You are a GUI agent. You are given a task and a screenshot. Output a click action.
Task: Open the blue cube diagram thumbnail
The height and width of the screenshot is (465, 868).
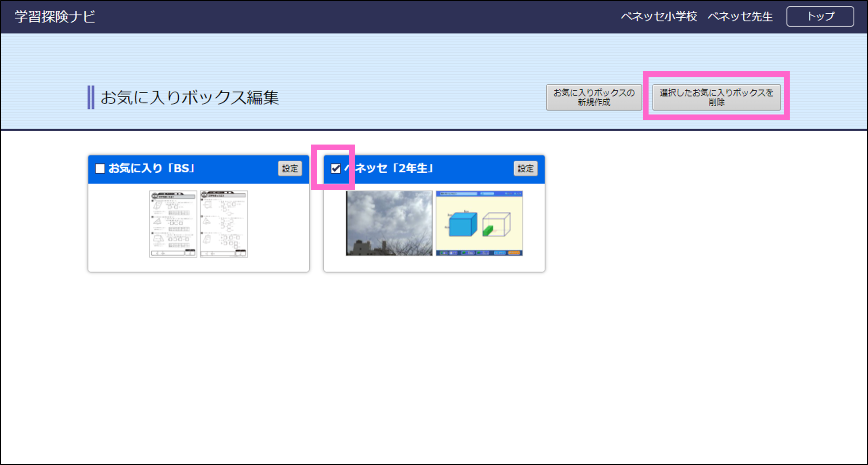click(x=479, y=223)
